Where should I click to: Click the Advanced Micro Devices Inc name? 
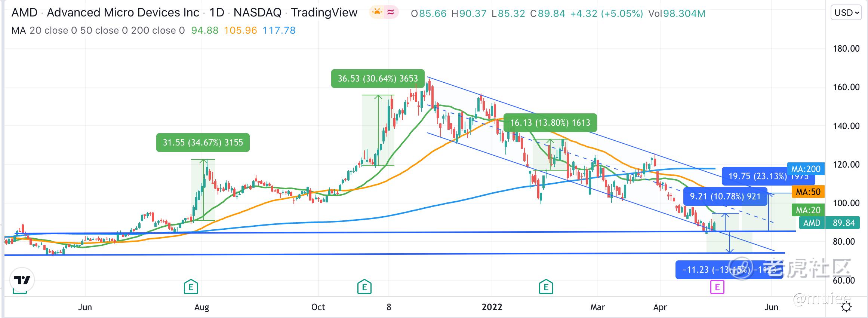point(123,13)
